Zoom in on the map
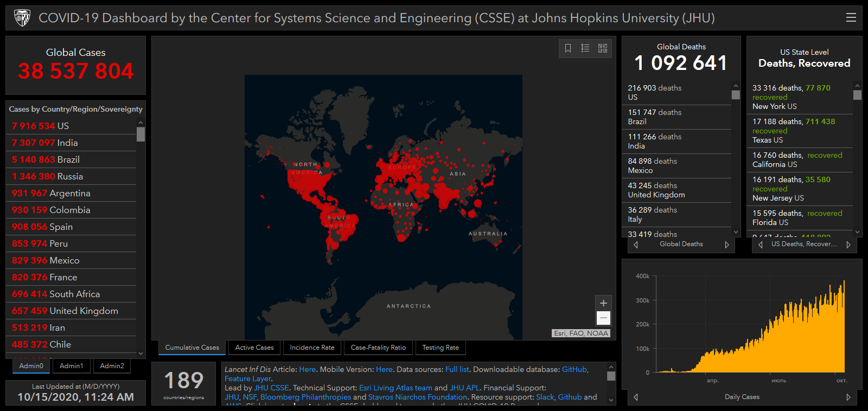This screenshot has height=411, width=868. [x=603, y=303]
